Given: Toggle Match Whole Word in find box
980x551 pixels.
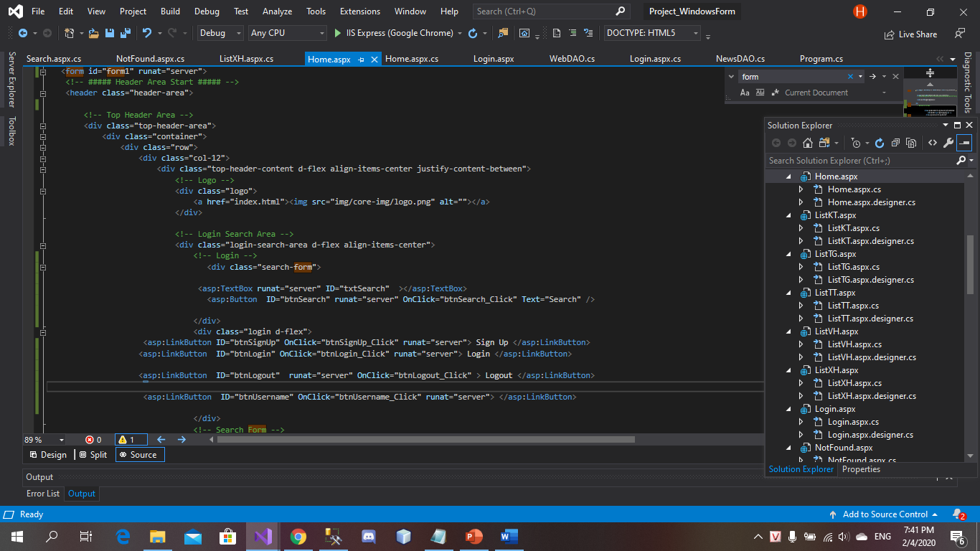Looking at the screenshot, I should click(x=759, y=93).
